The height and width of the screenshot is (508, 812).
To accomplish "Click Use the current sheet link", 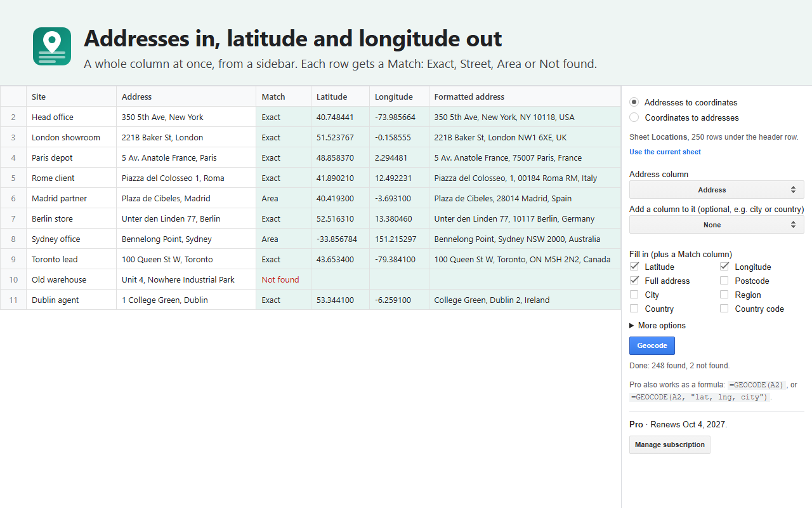I will (665, 152).
